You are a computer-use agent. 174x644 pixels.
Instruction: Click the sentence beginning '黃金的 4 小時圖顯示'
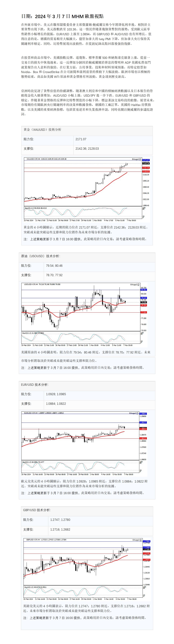click(86, 229)
